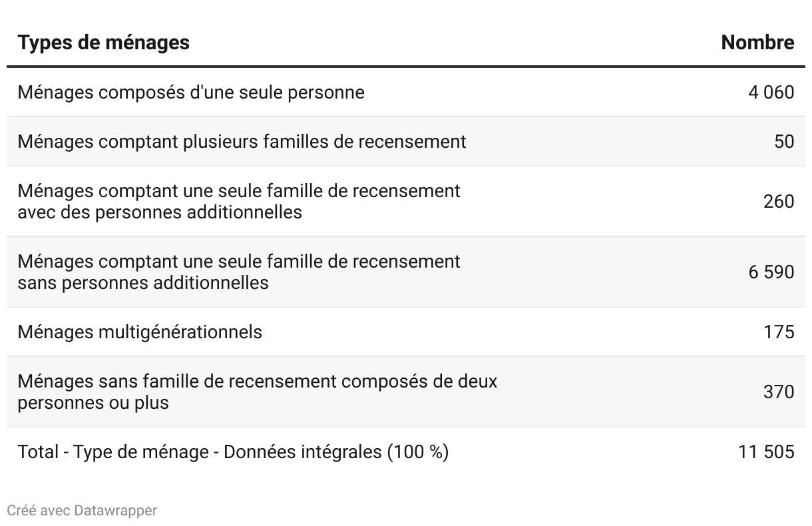Screen dimensions: 812x526
Task: Open the "Créé avec Datawrapper" credit link
Action: pyautogui.click(x=82, y=511)
